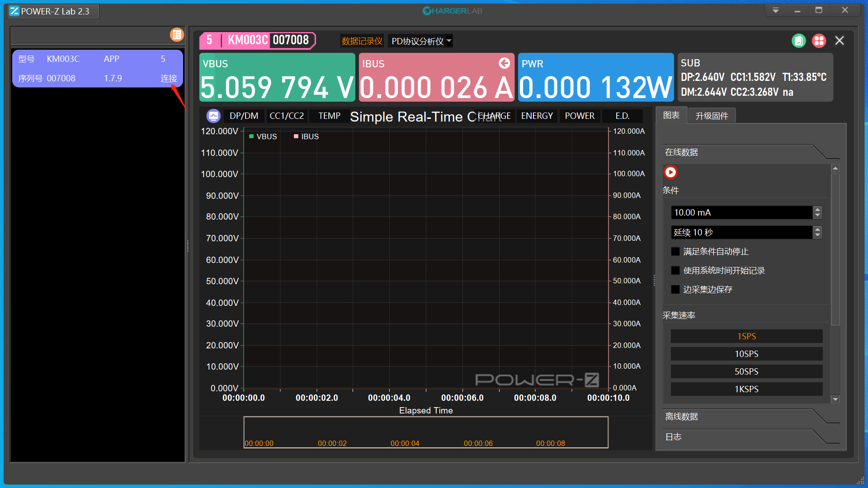The image size is (868, 488).
Task: Click the orange device list icon
Action: coord(177,35)
